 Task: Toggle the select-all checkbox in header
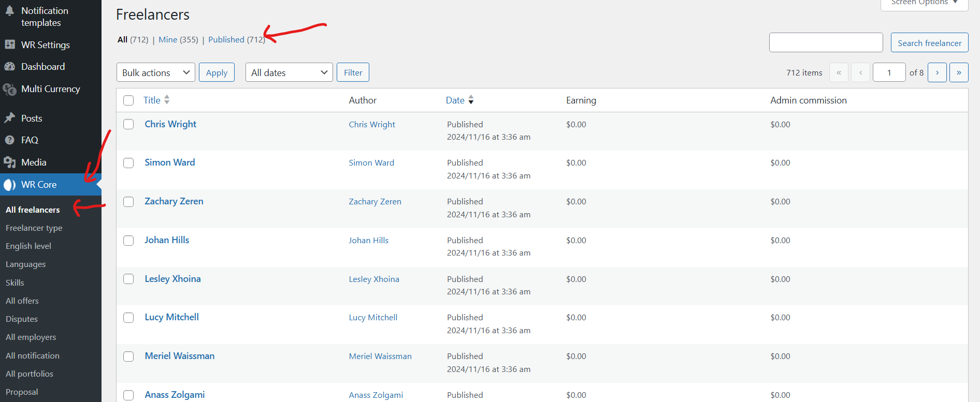[128, 100]
